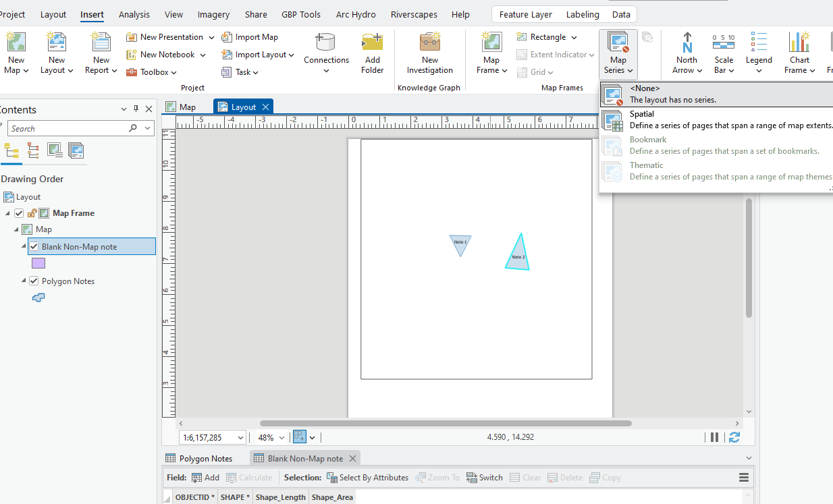The image size is (833, 504).
Task: Open the Connections tool
Action: pyautogui.click(x=326, y=53)
